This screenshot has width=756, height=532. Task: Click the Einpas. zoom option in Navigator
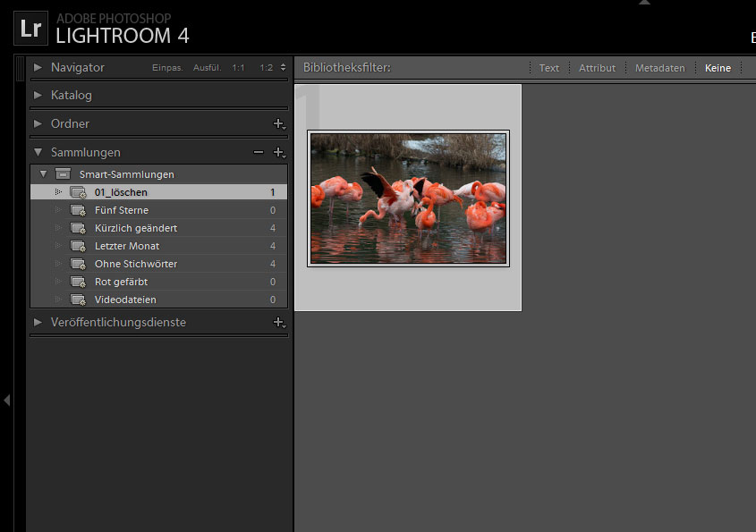[167, 68]
